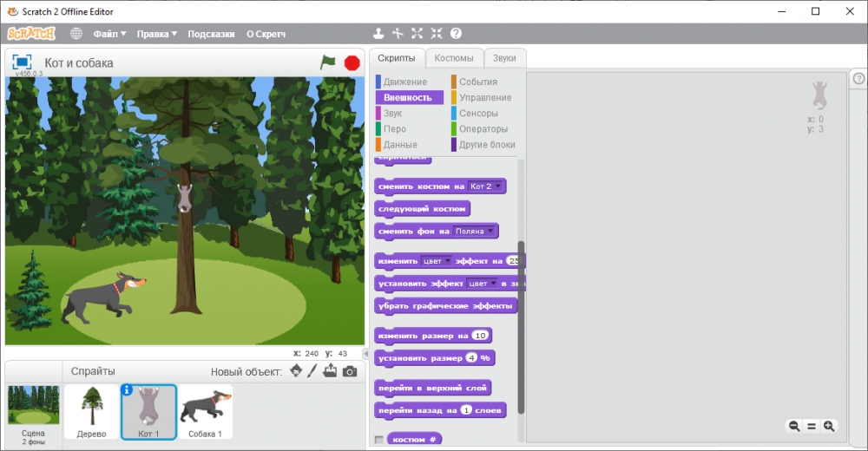This screenshot has height=451, width=868.
Task: Click the dog on the stage
Action: [x=103, y=297]
